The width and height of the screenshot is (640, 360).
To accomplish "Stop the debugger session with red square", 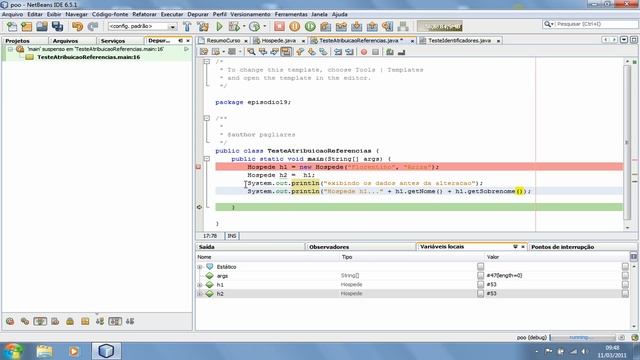I will pos(279,27).
